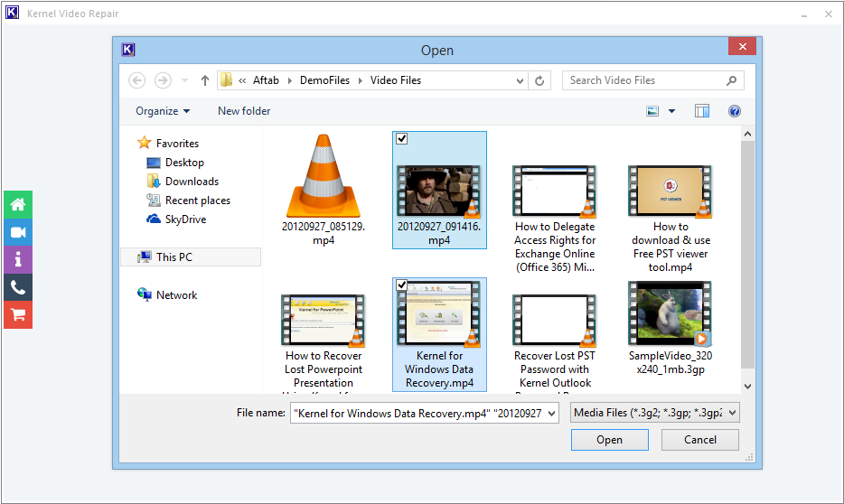Click the Up arrow navigation icon
This screenshot has width=844, height=504.
tap(205, 80)
